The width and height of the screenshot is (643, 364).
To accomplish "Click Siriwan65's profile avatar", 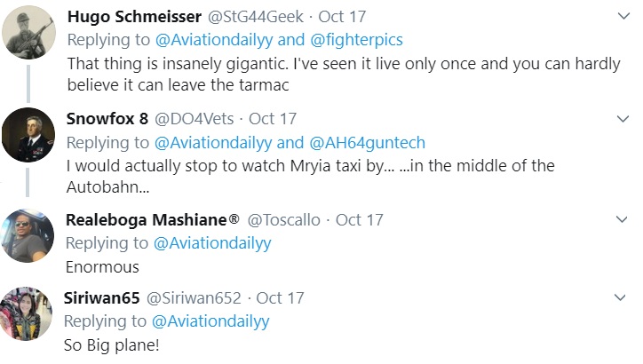I will coord(25,314).
